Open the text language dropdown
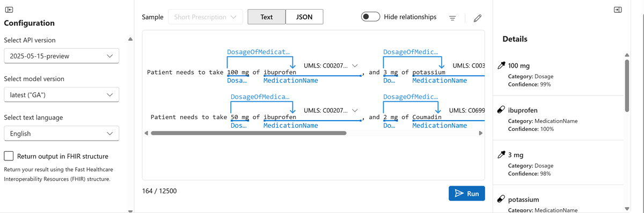 click(x=61, y=133)
